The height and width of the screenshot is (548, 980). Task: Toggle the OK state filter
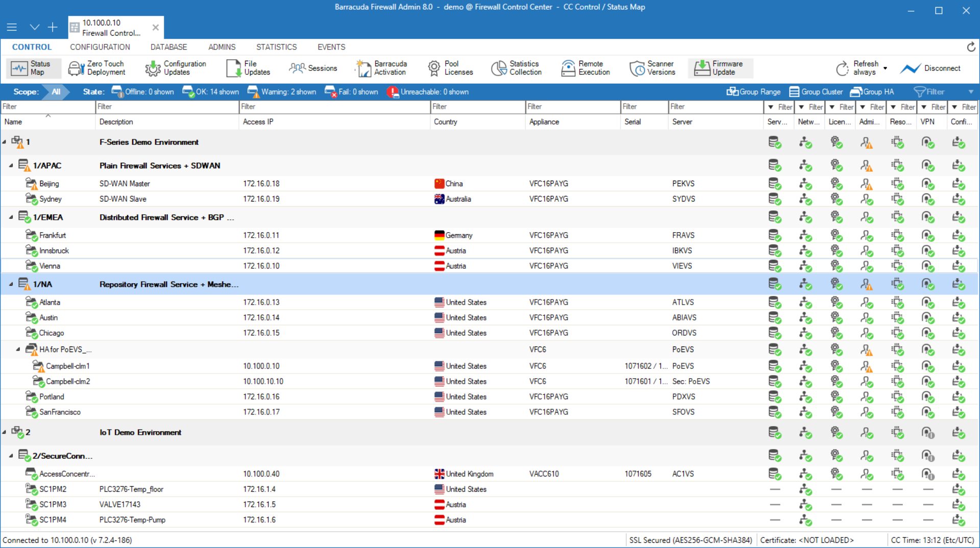click(x=210, y=92)
